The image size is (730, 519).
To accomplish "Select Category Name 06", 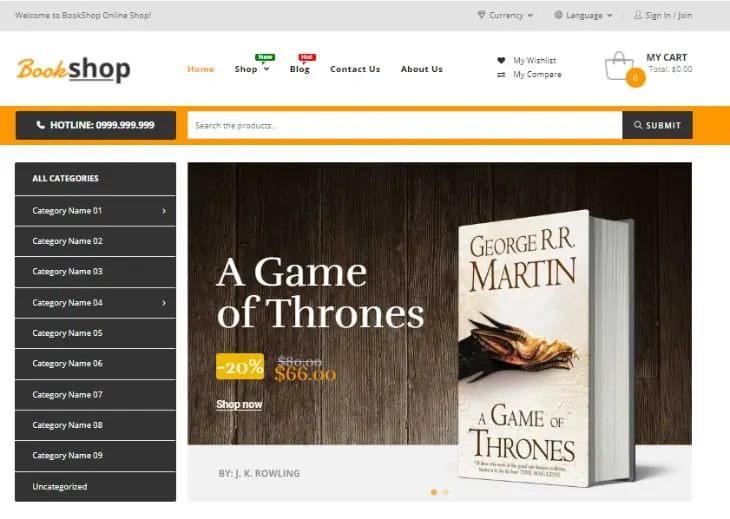I will point(95,364).
